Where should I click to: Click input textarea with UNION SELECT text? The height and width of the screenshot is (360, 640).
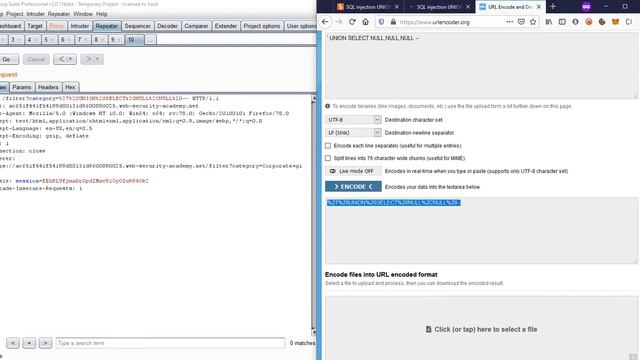click(x=481, y=66)
